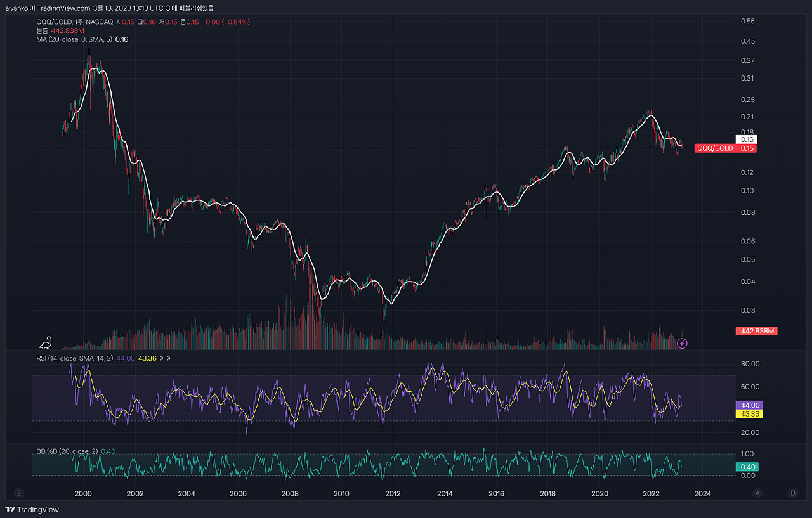Click the B button on the time axis
The width and height of the screenshot is (812, 518).
[793, 493]
